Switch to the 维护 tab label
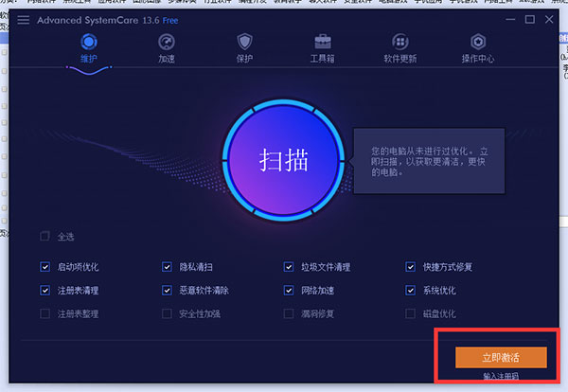The image size is (568, 392). coord(89,59)
